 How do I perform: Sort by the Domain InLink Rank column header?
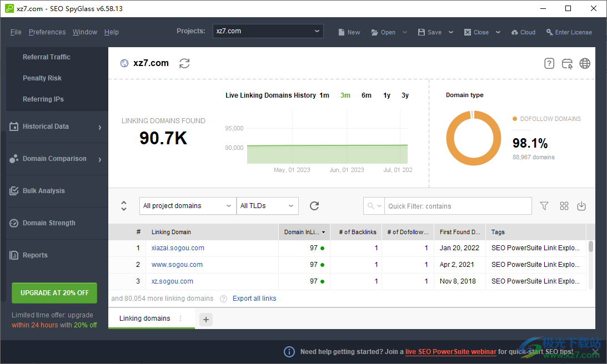pos(304,232)
